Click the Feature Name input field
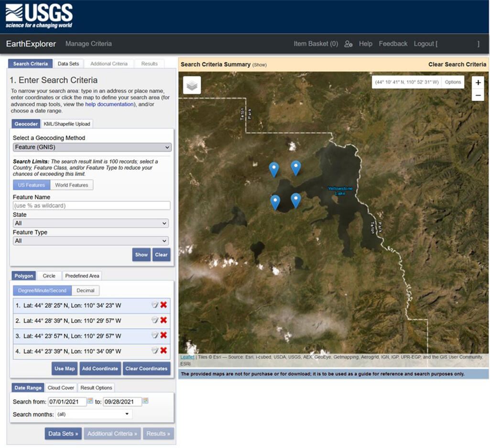 (x=92, y=206)
